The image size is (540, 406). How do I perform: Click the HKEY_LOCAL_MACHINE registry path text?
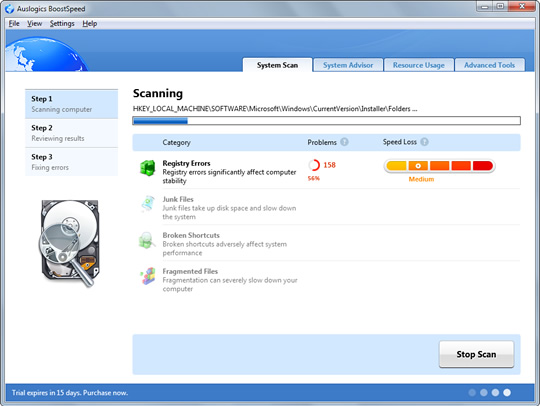[275, 109]
